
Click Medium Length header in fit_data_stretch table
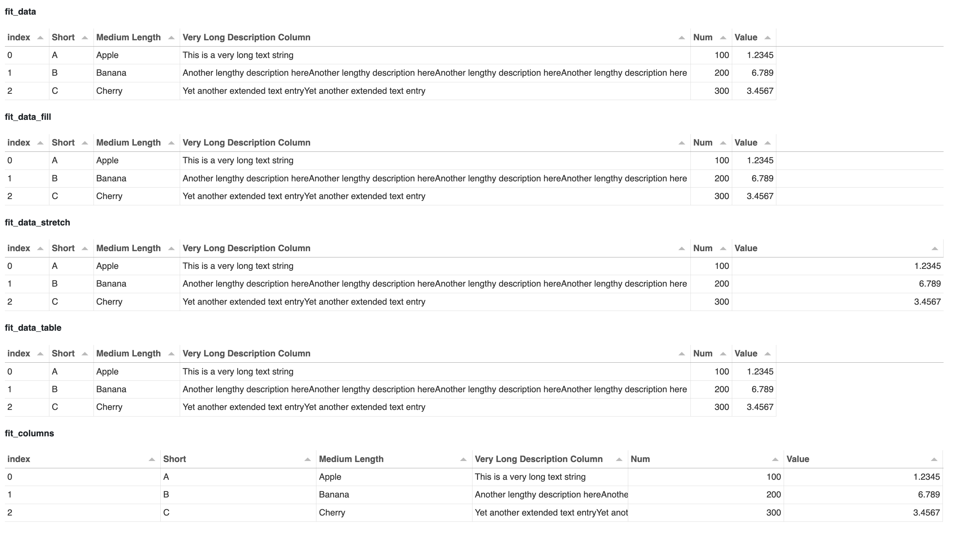[128, 248]
